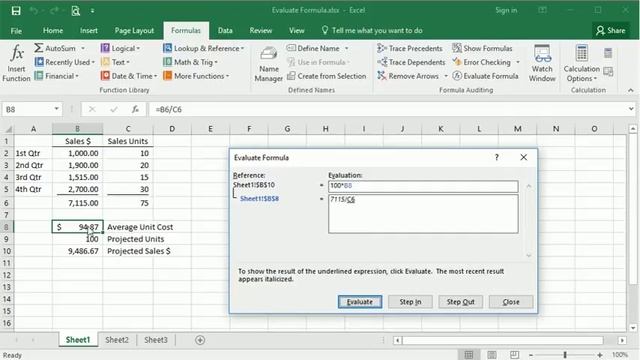Open the Name Box dropdown
640x360 pixels.
pyautogui.click(x=56, y=109)
